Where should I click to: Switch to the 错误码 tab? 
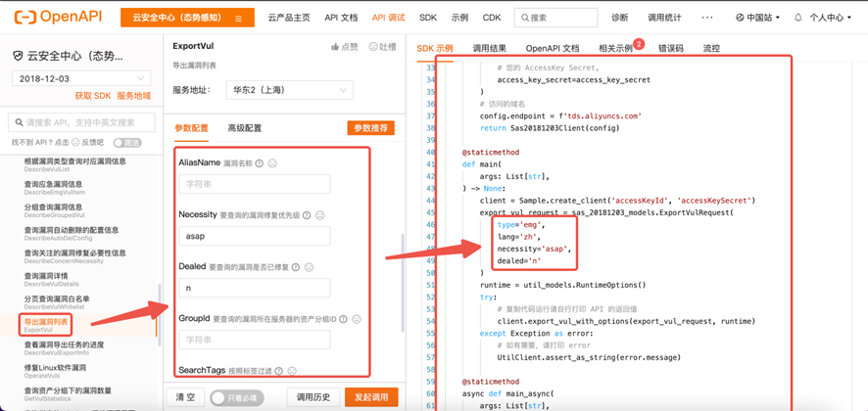(x=671, y=48)
